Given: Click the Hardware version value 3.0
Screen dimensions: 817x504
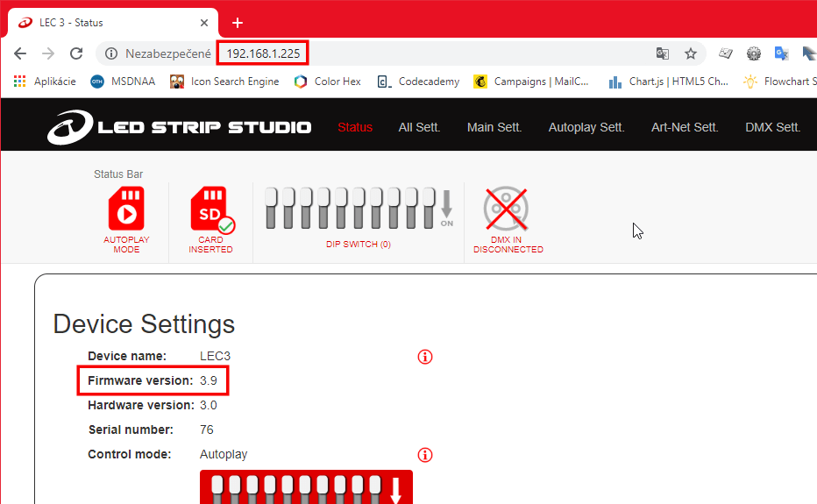Looking at the screenshot, I should 209,405.
